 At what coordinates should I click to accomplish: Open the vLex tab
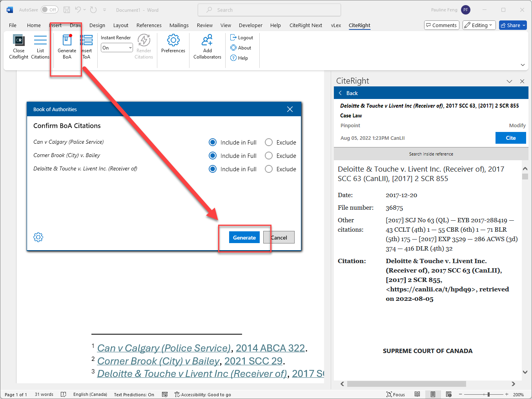pyautogui.click(x=336, y=25)
